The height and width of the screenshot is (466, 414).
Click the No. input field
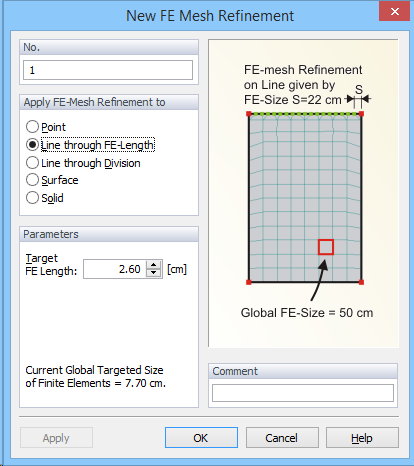point(108,70)
